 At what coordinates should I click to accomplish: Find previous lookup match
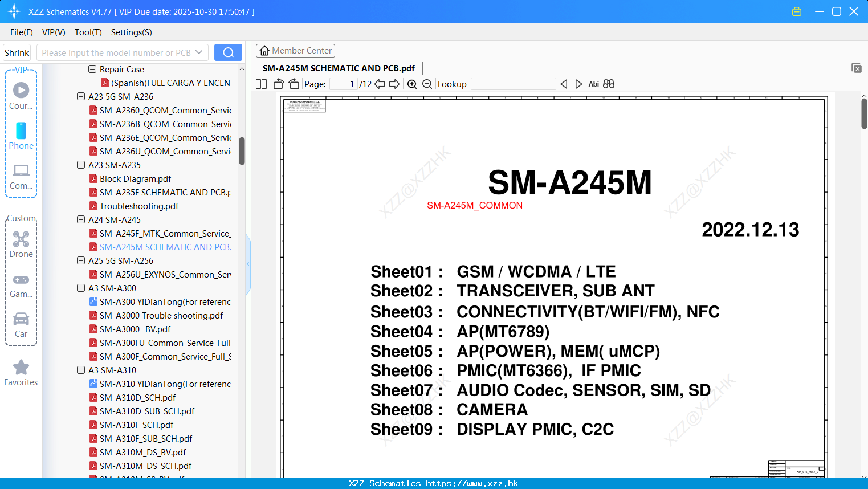click(564, 84)
